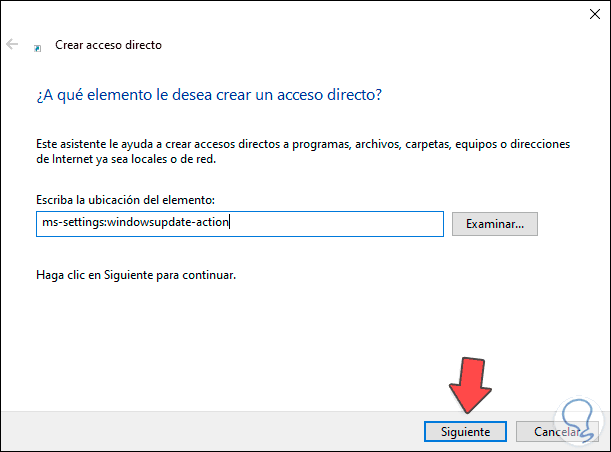Click the 'Haga clic en Siguiente' hint text
Viewport: 611px width, 452px height.
135,273
